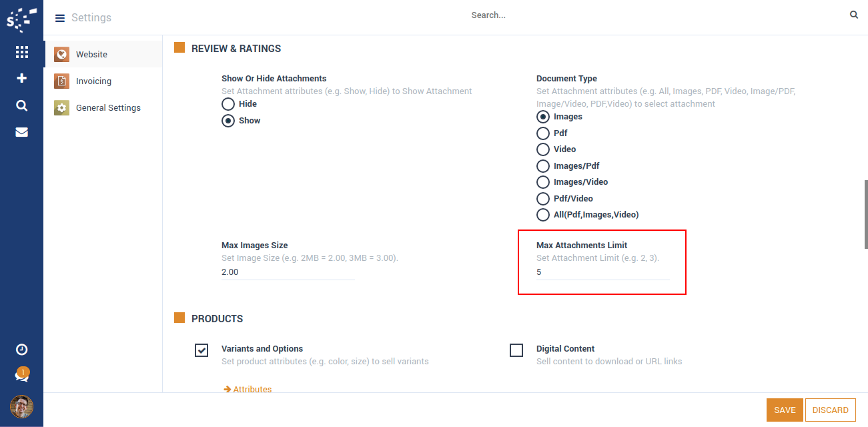Click the company logo at top left
The image size is (868, 427).
coord(21,19)
